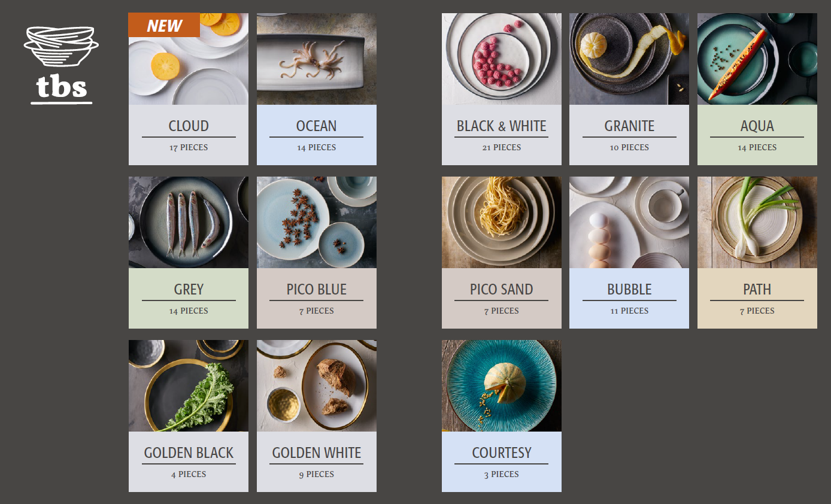Open the Grey collection fish photo

point(189,223)
